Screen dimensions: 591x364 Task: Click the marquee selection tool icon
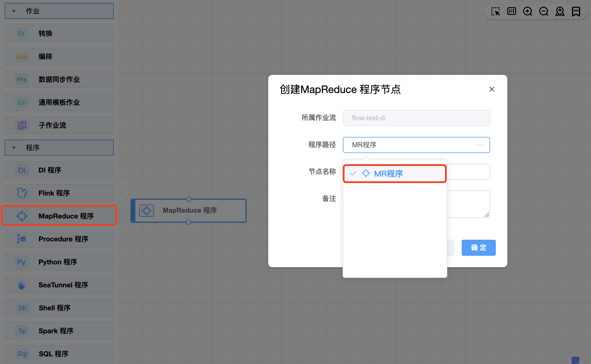[x=495, y=11]
